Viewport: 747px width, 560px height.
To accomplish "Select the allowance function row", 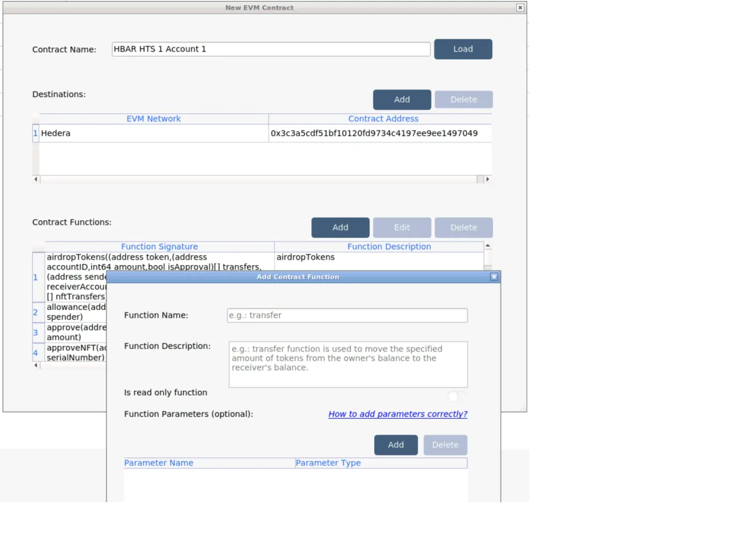I will click(x=70, y=312).
